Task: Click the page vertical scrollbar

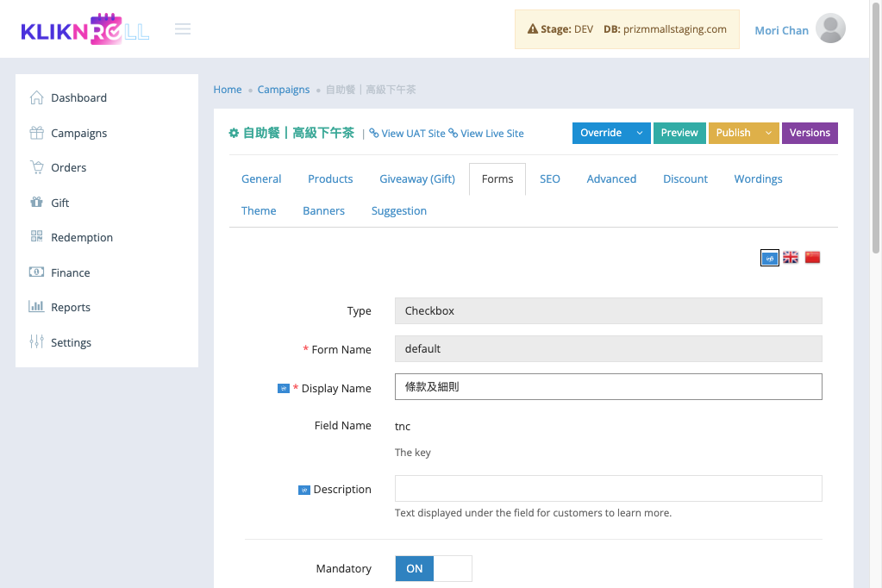Action: click(x=876, y=127)
